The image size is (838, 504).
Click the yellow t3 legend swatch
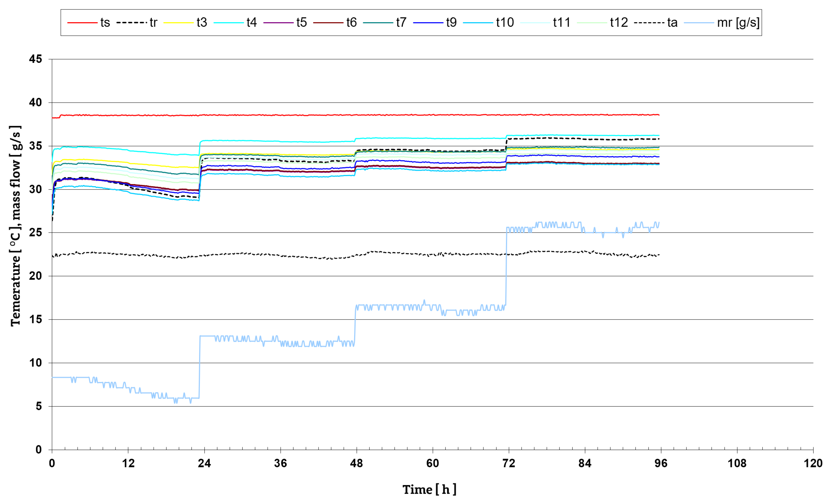coord(178,23)
